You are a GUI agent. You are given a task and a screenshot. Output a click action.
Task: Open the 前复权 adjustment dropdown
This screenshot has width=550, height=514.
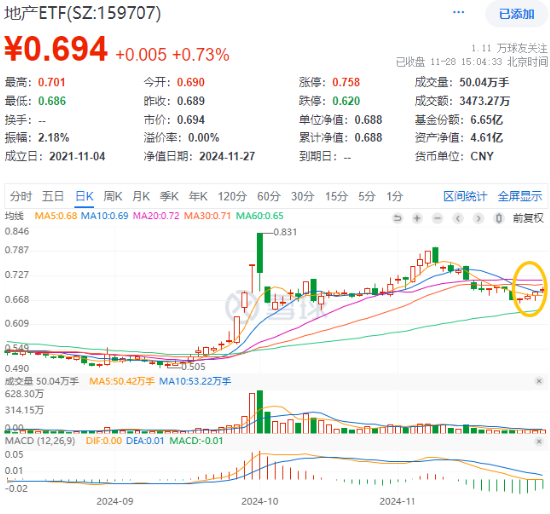pos(528,219)
